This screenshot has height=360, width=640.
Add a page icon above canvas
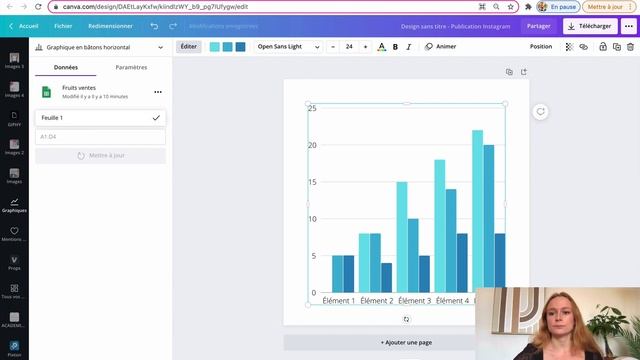pos(524,72)
